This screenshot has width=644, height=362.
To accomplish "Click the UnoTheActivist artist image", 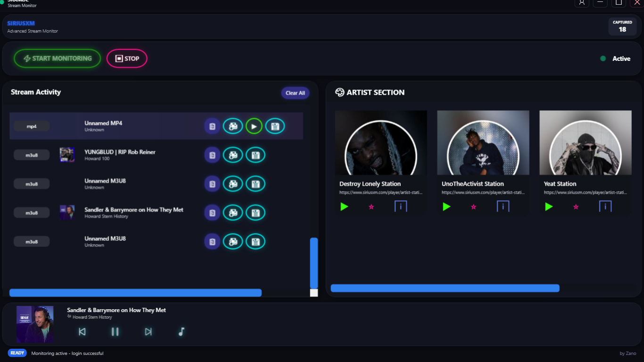I will pyautogui.click(x=483, y=143).
